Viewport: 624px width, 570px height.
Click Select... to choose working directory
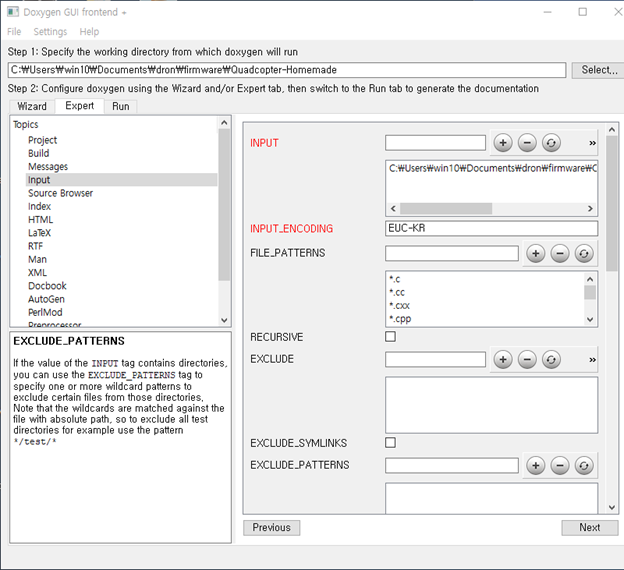pos(599,70)
